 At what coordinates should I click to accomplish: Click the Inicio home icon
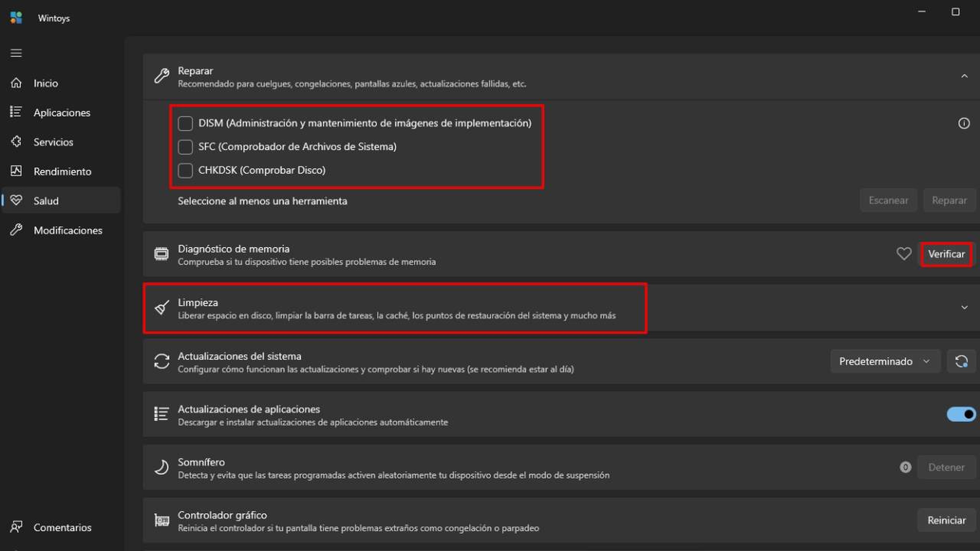click(x=16, y=83)
